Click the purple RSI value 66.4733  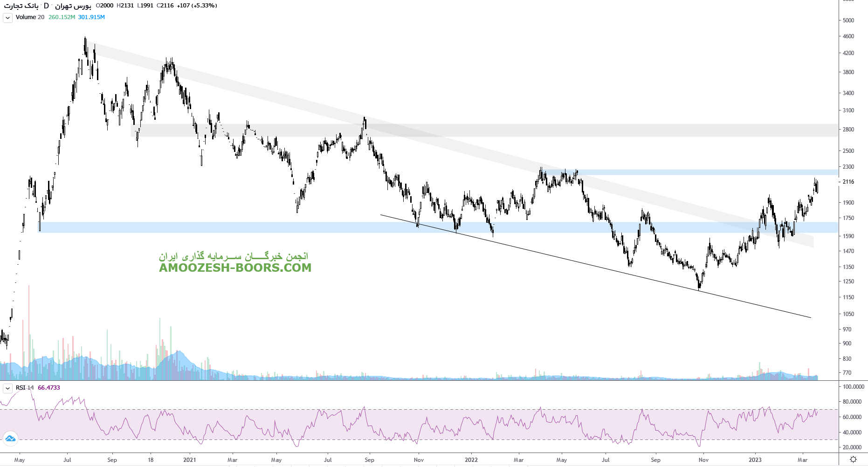point(49,388)
